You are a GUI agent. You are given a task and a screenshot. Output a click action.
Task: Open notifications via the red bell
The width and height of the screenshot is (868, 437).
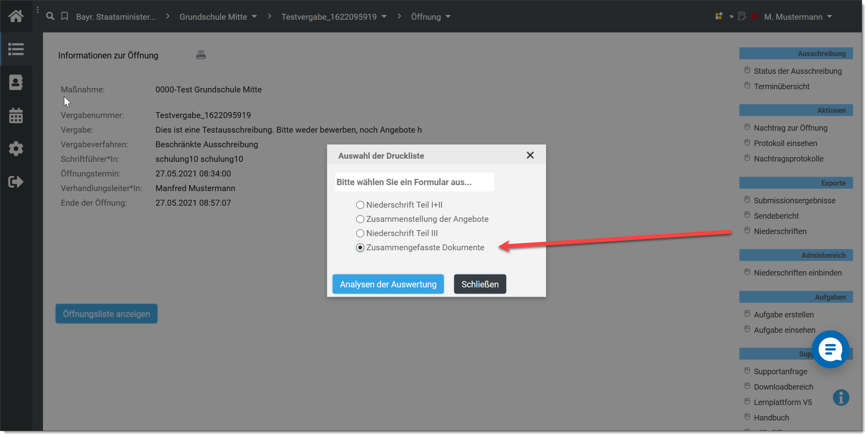pos(754,16)
